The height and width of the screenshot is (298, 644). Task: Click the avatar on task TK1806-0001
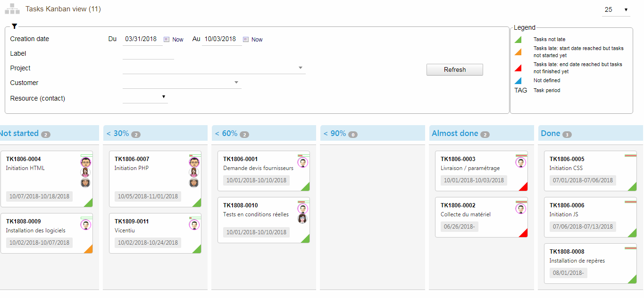[x=302, y=162]
